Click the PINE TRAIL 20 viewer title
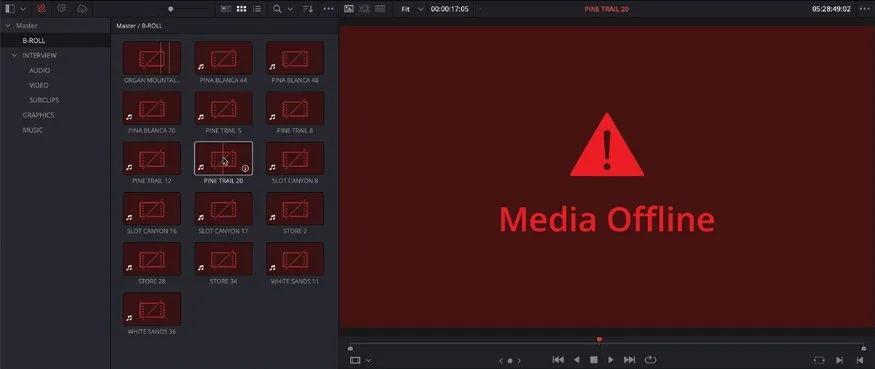Image resolution: width=875 pixels, height=369 pixels. [x=607, y=9]
